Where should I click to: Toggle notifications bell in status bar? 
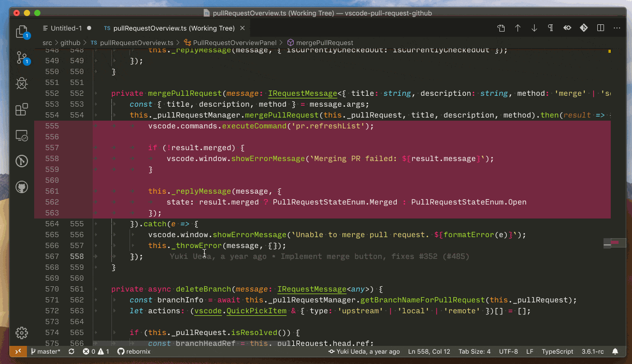pos(615,352)
